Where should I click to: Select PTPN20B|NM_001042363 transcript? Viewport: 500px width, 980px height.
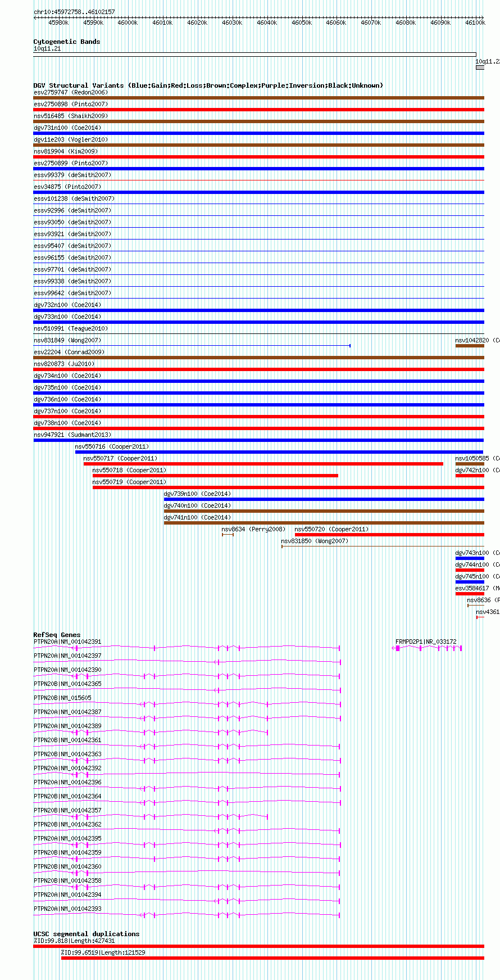[x=67, y=754]
